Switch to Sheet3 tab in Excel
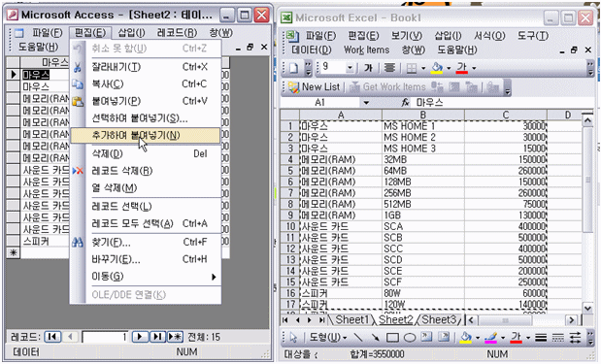Image resolution: width=601 pixels, height=364 pixels. (439, 319)
